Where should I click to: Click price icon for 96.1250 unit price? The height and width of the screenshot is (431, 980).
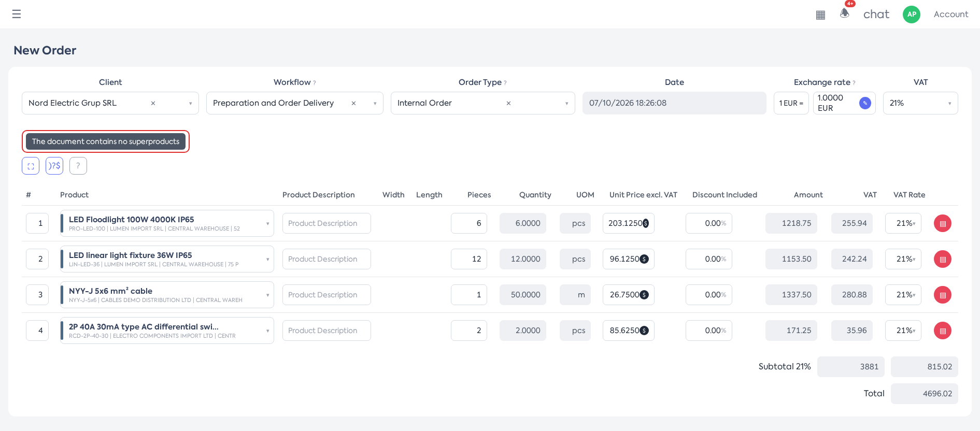[644, 259]
